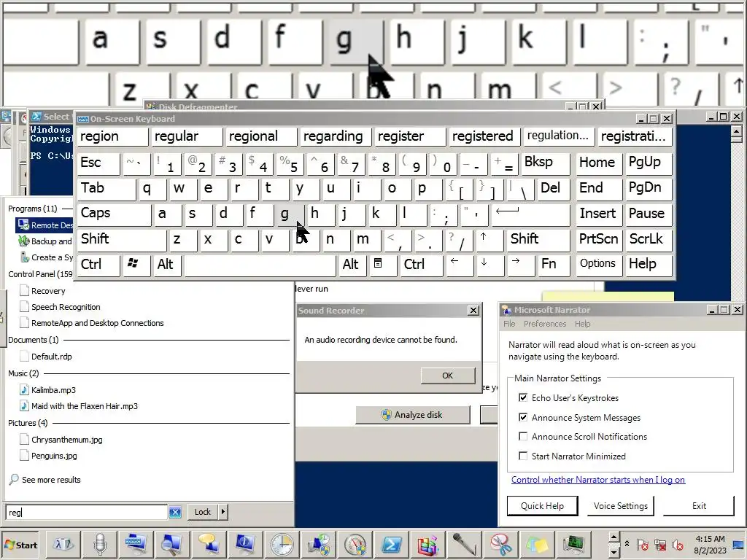Click Analyze disk button

click(413, 415)
